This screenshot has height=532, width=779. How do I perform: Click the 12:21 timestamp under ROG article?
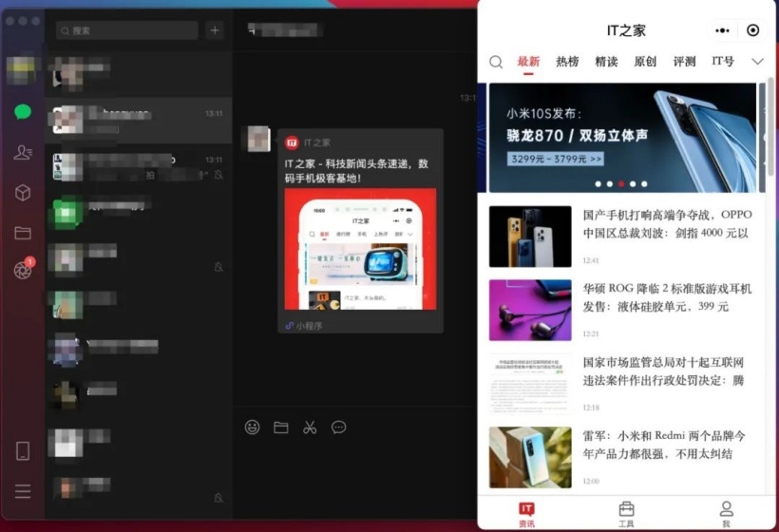click(x=591, y=333)
